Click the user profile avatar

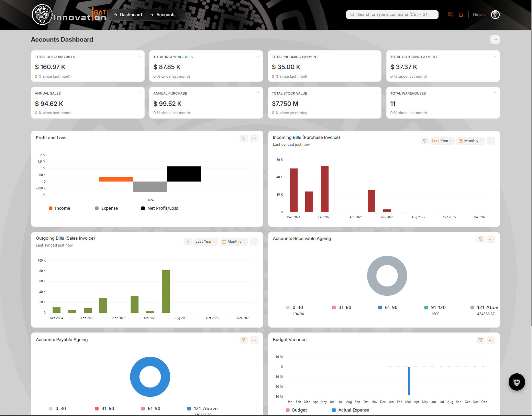pyautogui.click(x=495, y=14)
